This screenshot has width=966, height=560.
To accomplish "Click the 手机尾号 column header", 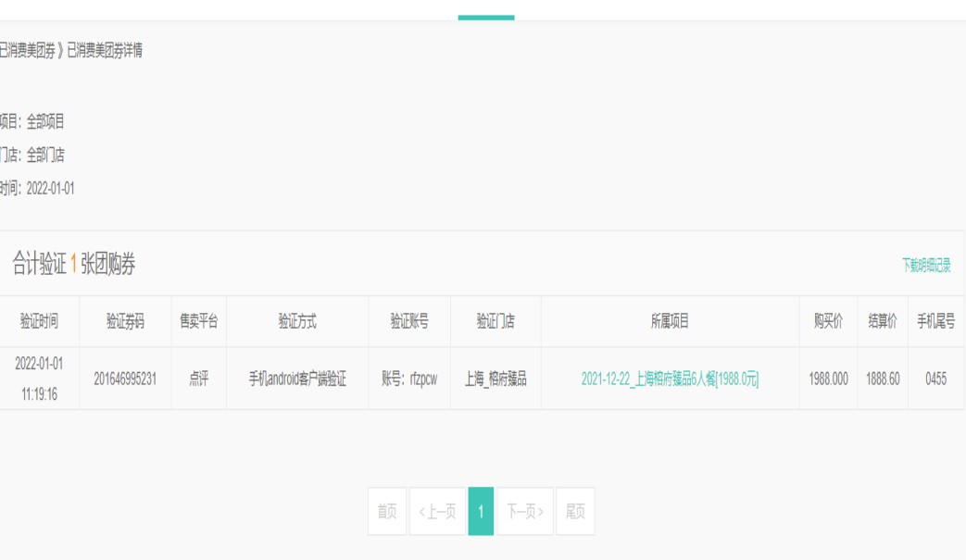I will click(x=935, y=321).
